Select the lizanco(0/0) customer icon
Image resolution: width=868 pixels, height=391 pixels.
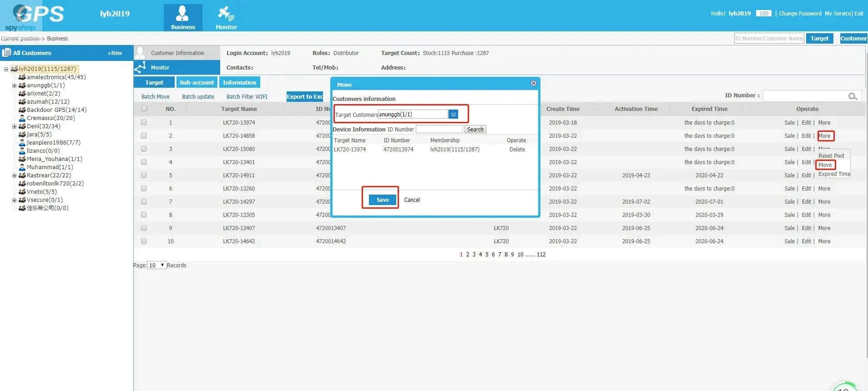tap(22, 151)
